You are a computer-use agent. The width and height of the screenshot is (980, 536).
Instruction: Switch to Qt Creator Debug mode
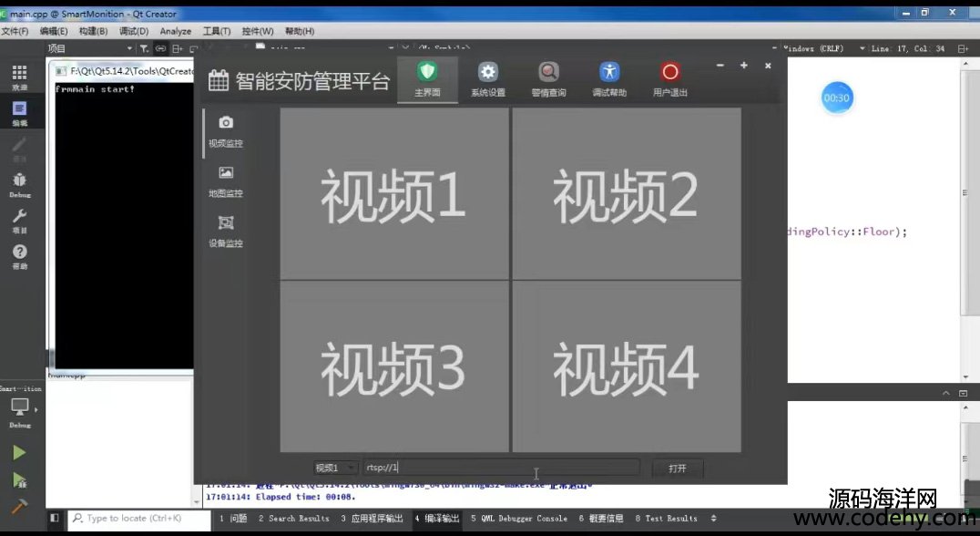click(19, 183)
